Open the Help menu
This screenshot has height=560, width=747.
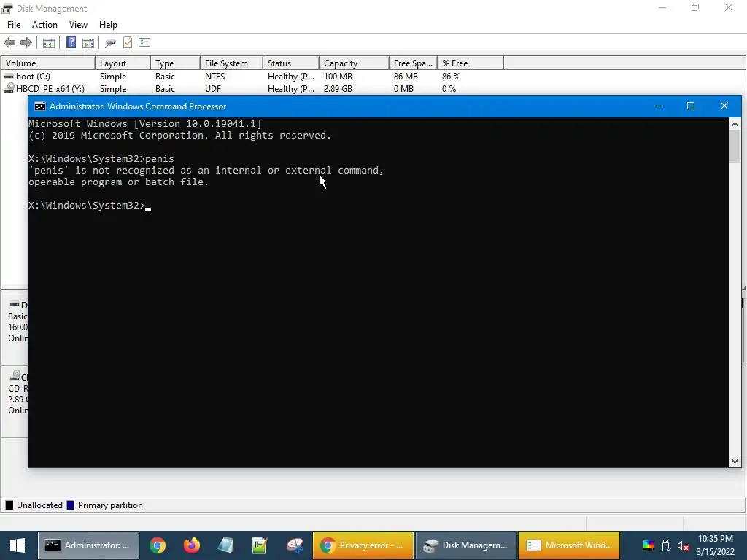(108, 25)
